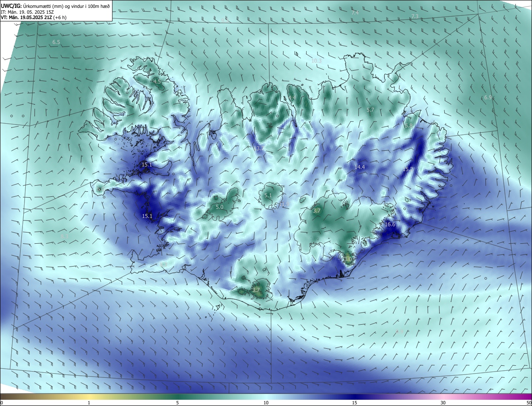Screen dimensions: 532x406
Task: Click the 5.1 value on Hofsjökull glacier
Action: pyautogui.click(x=268, y=196)
